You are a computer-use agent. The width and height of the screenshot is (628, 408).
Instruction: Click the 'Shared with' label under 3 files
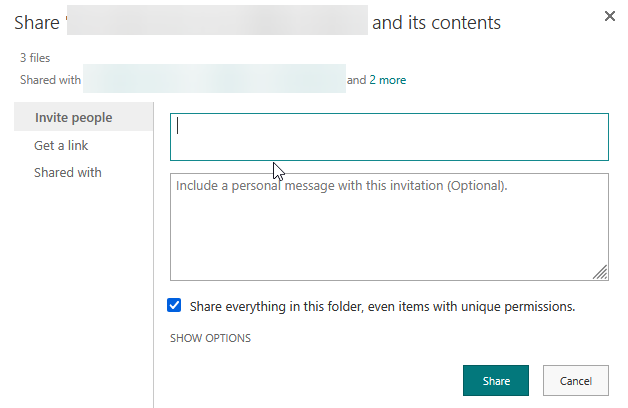[x=50, y=80]
